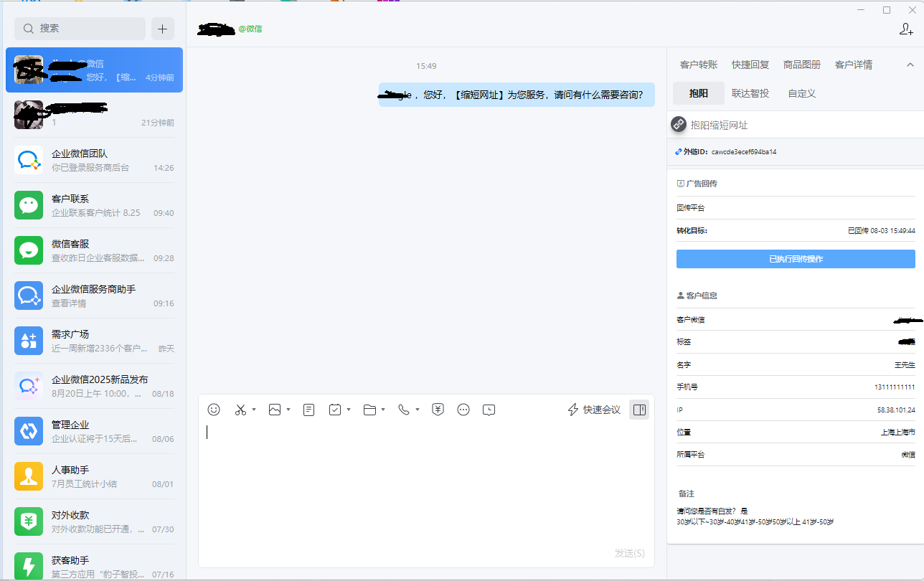Open the emoji picker in chat toolbar
924x581 pixels.
tap(214, 410)
